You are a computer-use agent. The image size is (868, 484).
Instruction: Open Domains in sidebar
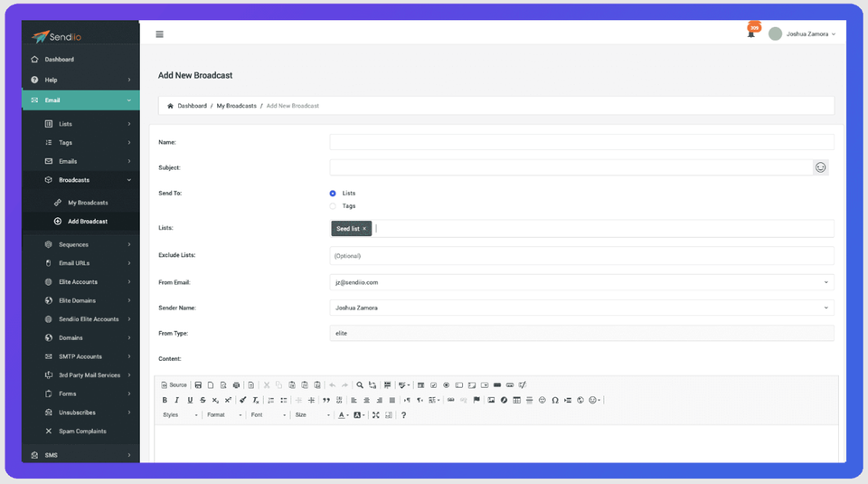point(80,337)
